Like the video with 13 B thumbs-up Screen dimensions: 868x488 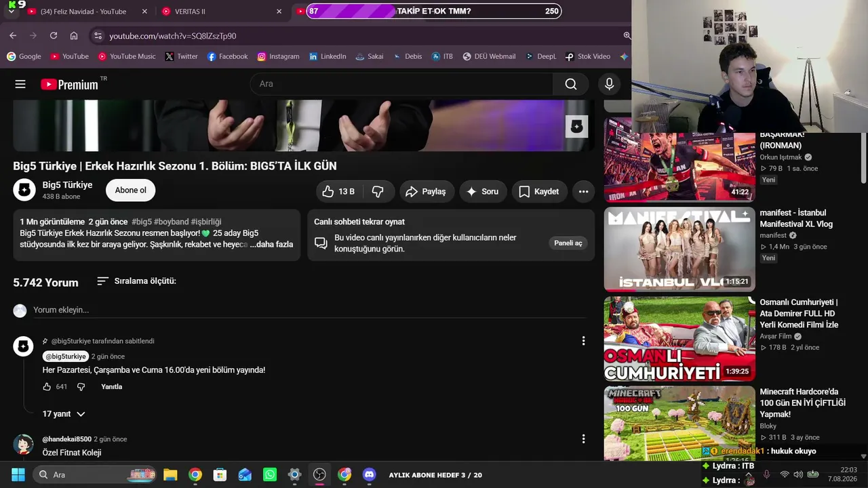[338, 192]
